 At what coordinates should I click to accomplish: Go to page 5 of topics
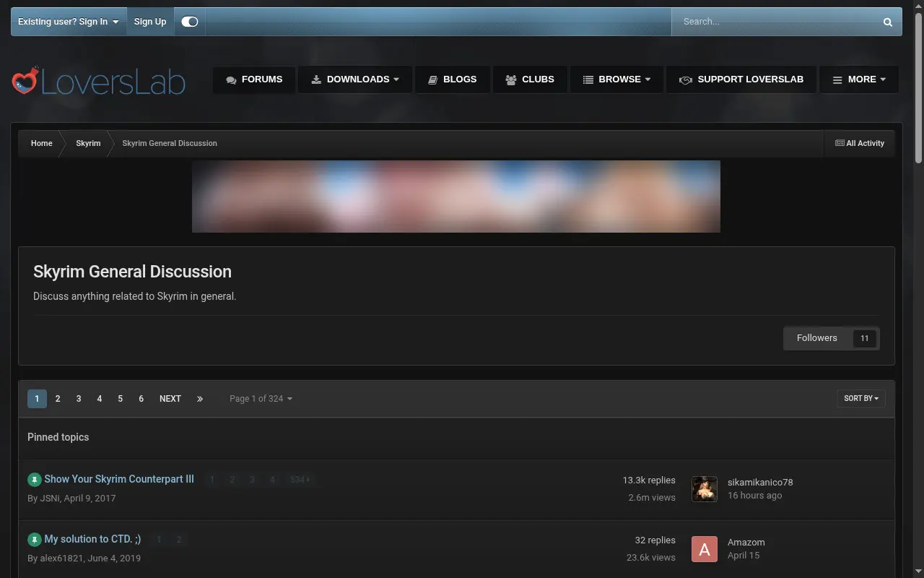click(x=121, y=399)
